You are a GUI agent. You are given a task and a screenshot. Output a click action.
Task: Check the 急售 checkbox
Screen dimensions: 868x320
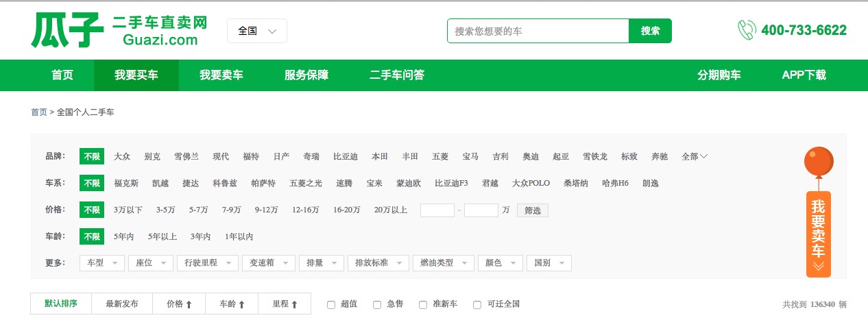[377, 304]
